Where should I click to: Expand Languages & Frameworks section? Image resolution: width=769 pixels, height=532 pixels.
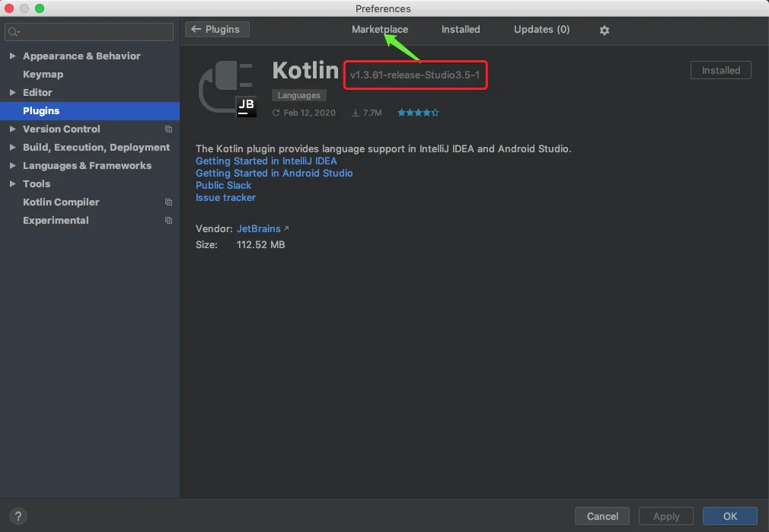click(12, 165)
